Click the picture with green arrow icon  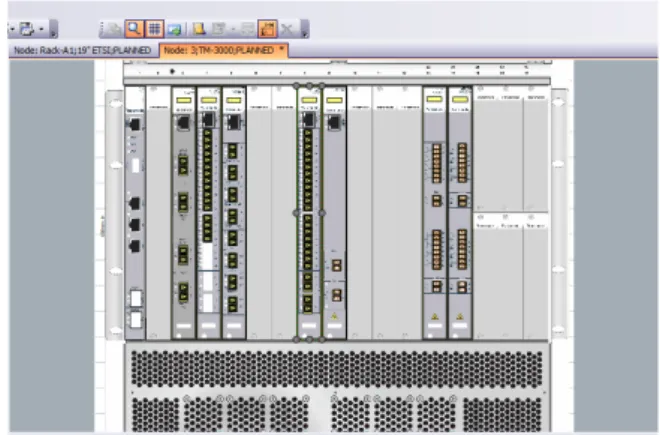pos(174,29)
